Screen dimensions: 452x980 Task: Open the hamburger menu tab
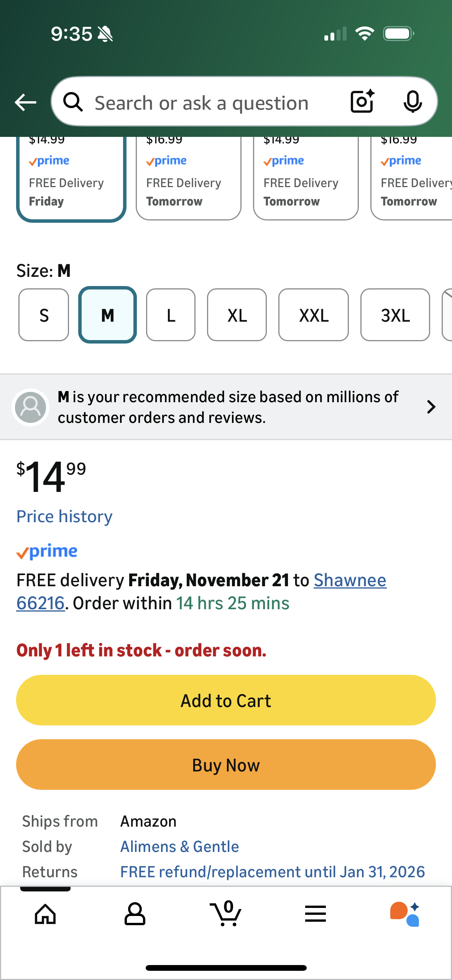pos(316,914)
